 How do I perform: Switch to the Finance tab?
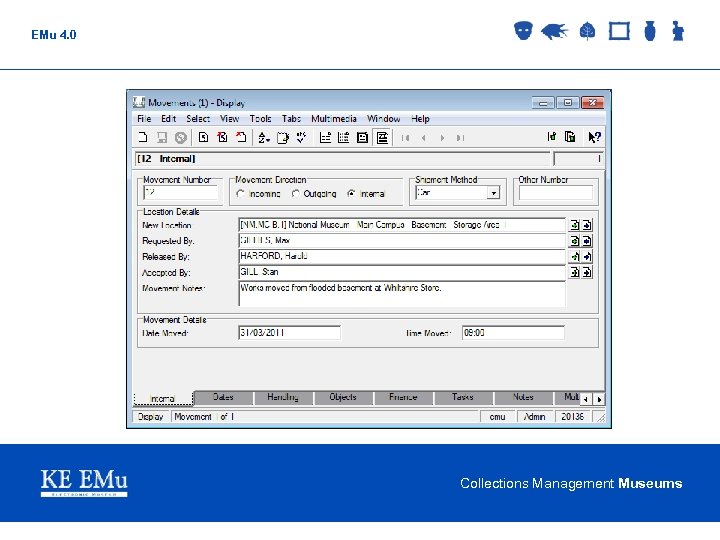tap(403, 397)
